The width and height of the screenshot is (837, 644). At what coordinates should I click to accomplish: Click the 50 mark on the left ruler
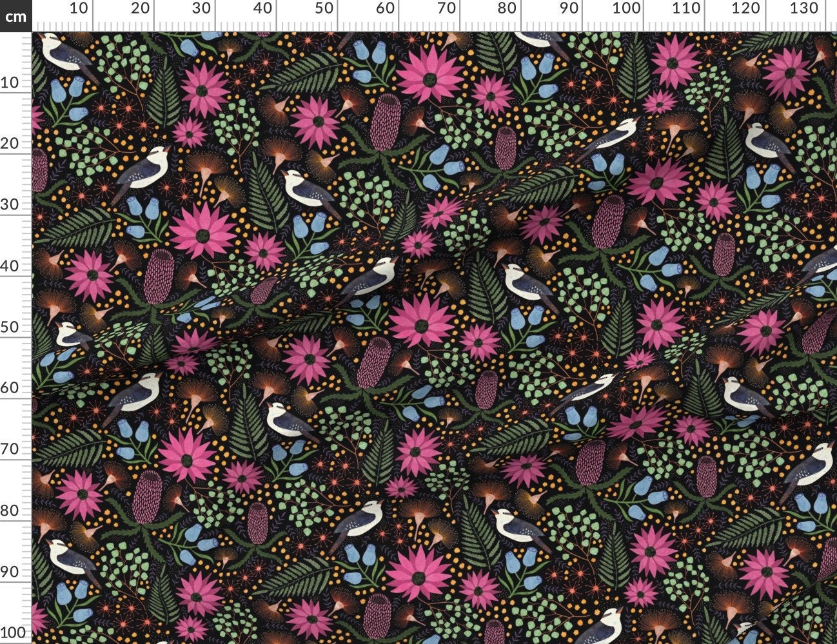pos(8,327)
